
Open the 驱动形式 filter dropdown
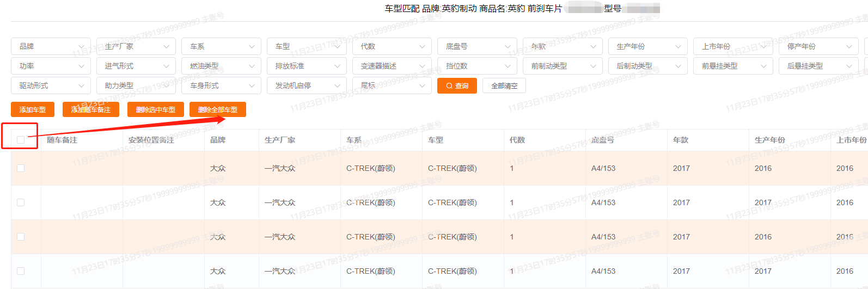point(51,85)
